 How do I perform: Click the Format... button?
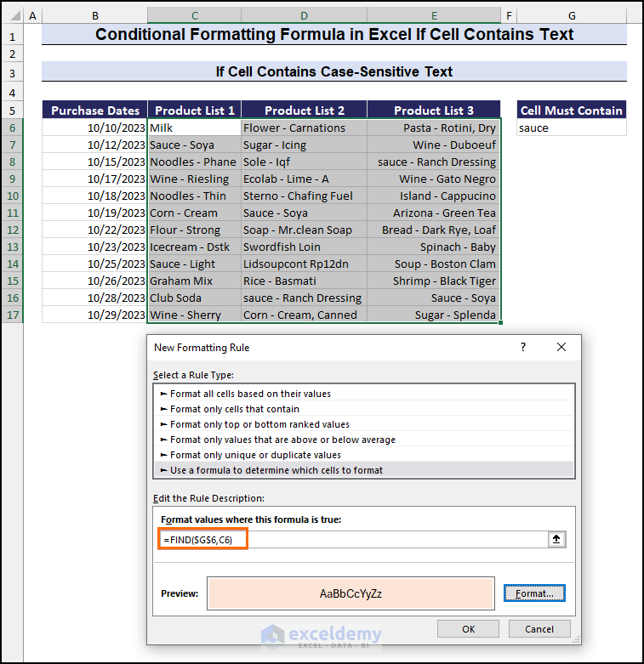coord(534,593)
